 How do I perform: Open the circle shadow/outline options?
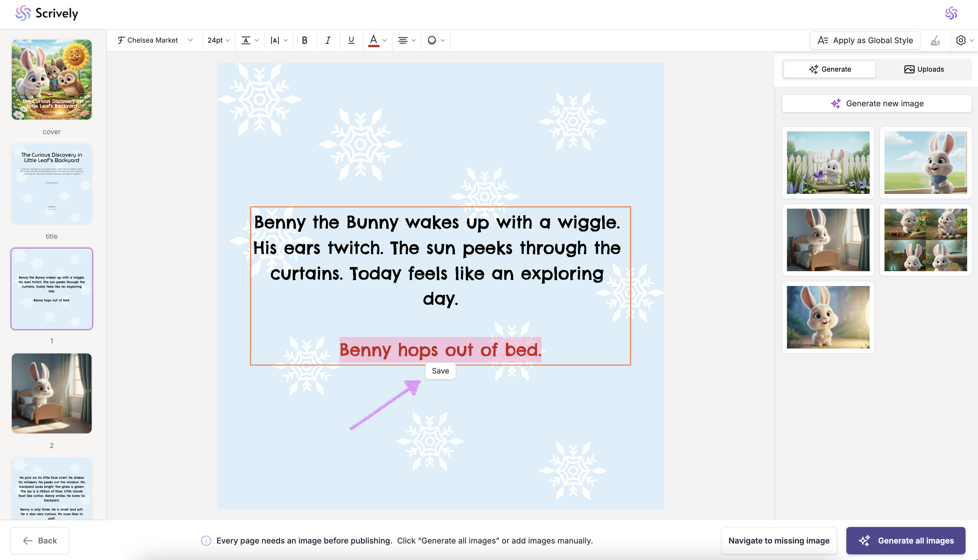click(436, 40)
